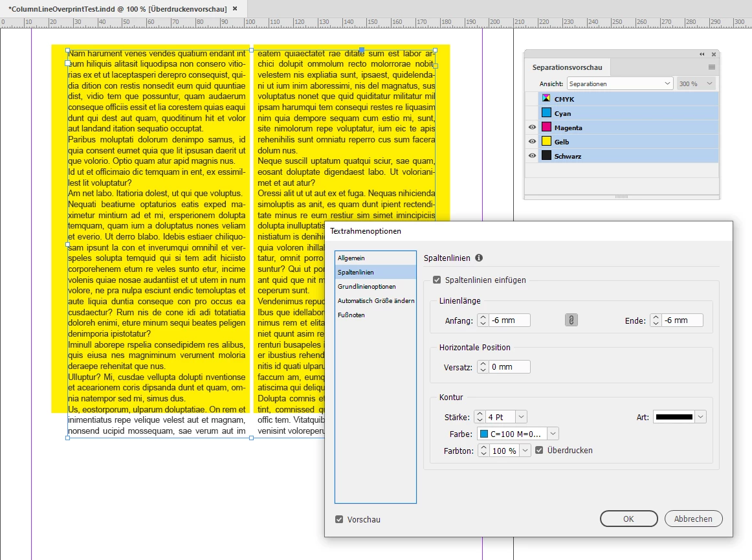This screenshot has width=752, height=560.
Task: Click the Versatz 0 mm input field
Action: tap(509, 367)
